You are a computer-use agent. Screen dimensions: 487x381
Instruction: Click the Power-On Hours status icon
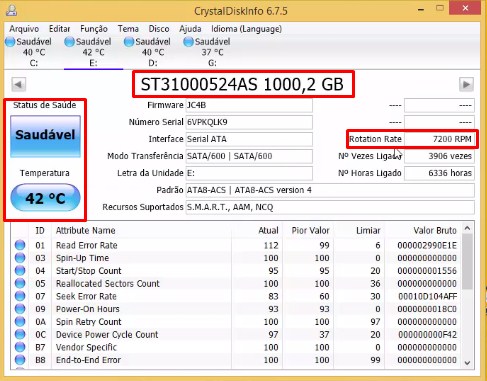[20, 309]
